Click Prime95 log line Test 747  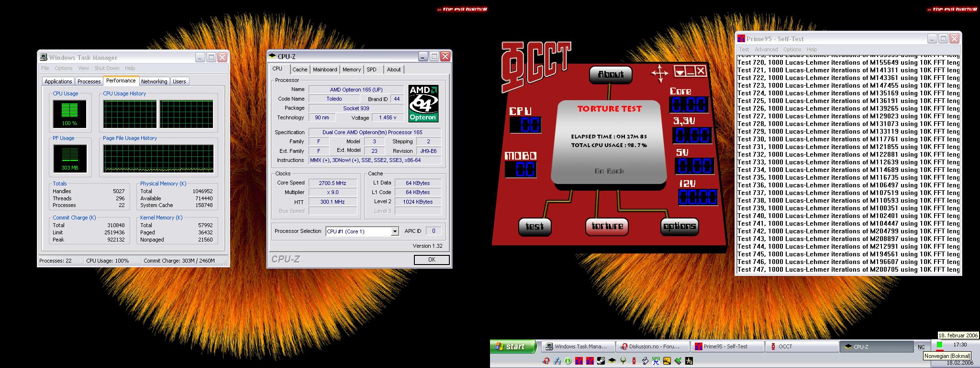click(848, 270)
